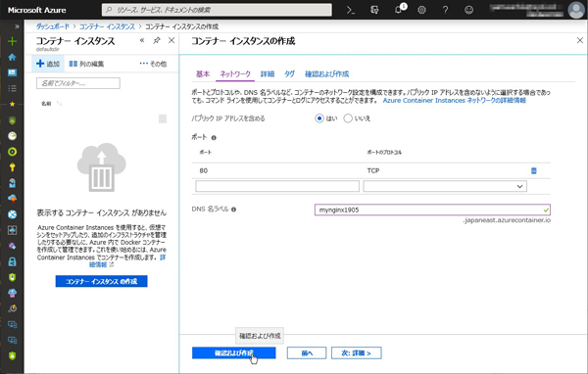Click the 次: 詳細 > button
Screen dimensions: 588x374
[357, 353]
